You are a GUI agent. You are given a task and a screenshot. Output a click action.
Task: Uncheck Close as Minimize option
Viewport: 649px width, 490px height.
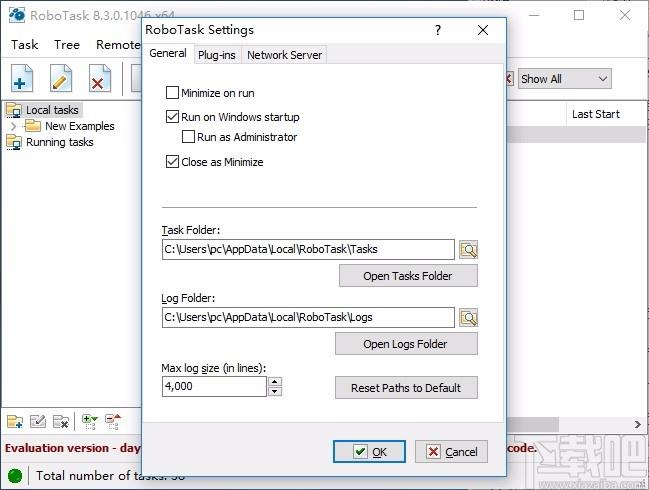tap(172, 162)
